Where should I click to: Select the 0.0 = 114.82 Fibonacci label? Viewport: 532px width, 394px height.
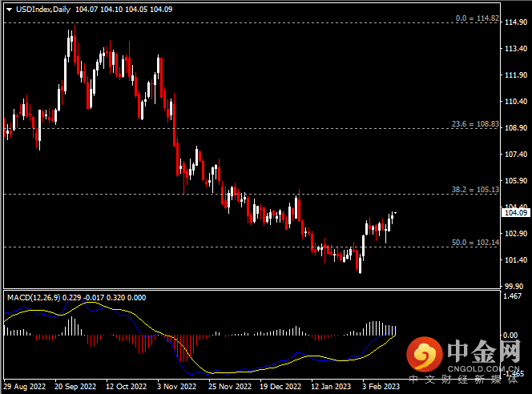(x=477, y=18)
